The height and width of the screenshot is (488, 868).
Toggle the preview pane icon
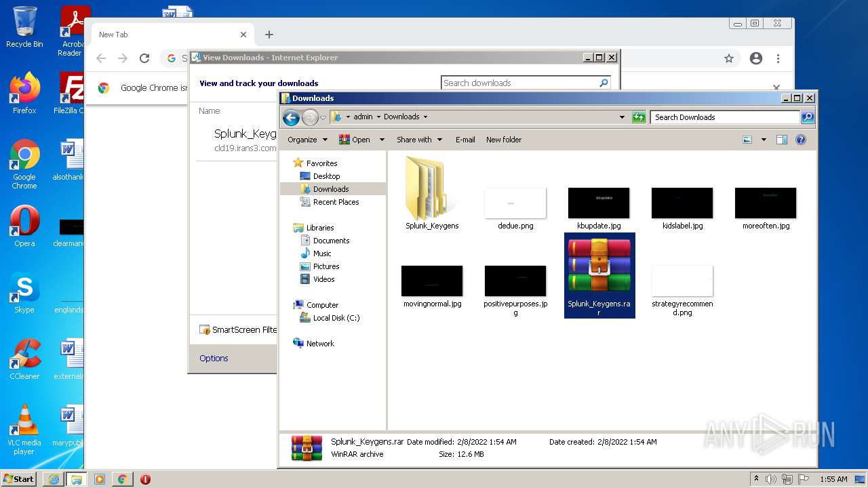[781, 140]
